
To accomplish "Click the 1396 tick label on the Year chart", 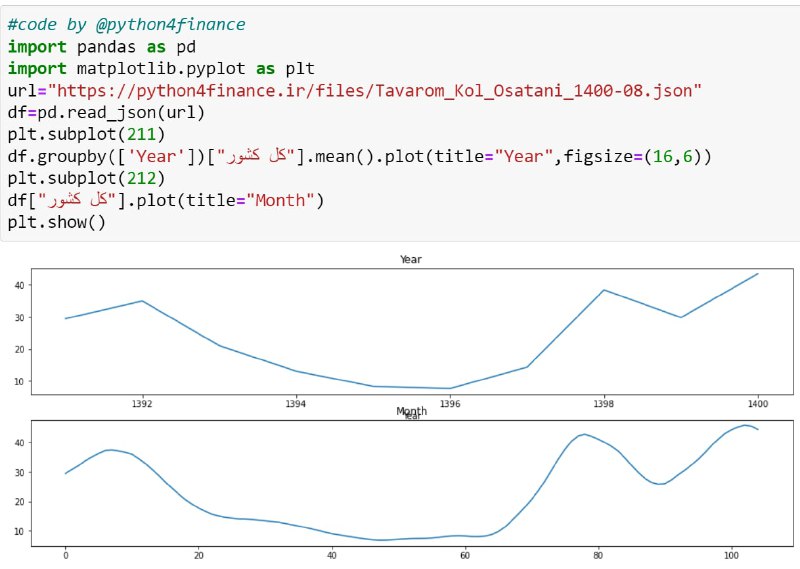I will tap(449, 404).
